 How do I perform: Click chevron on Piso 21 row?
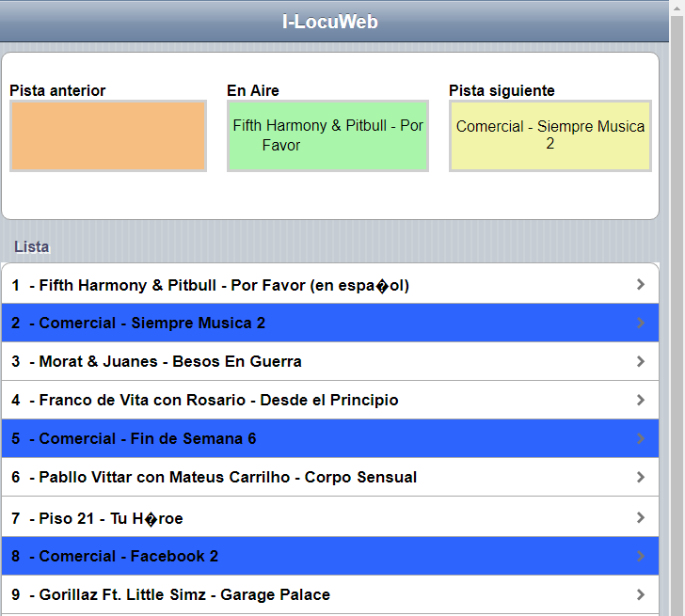[x=641, y=518]
